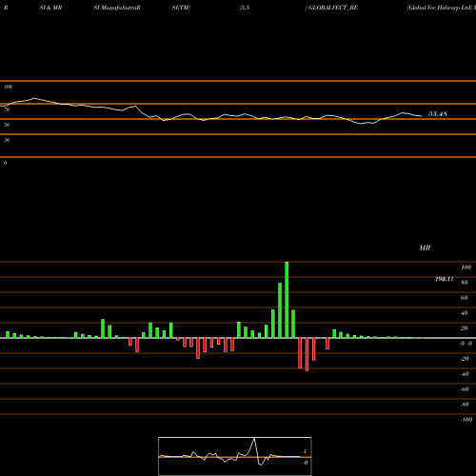The width and height of the screenshot is (476, 476).
Task: Click the 20 label on the MR axis
Action: (465, 328)
